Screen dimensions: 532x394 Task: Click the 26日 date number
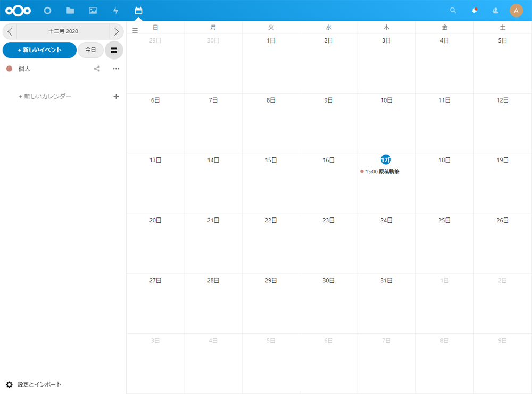[503, 221]
